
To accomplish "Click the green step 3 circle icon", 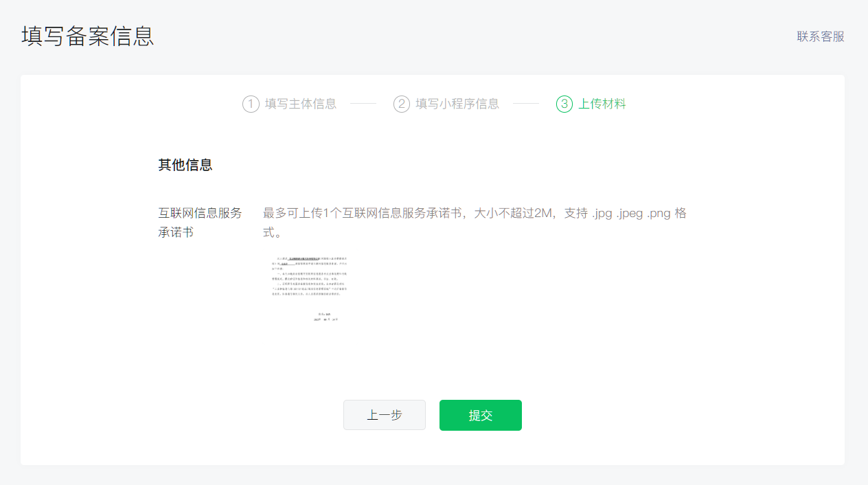I will click(564, 104).
